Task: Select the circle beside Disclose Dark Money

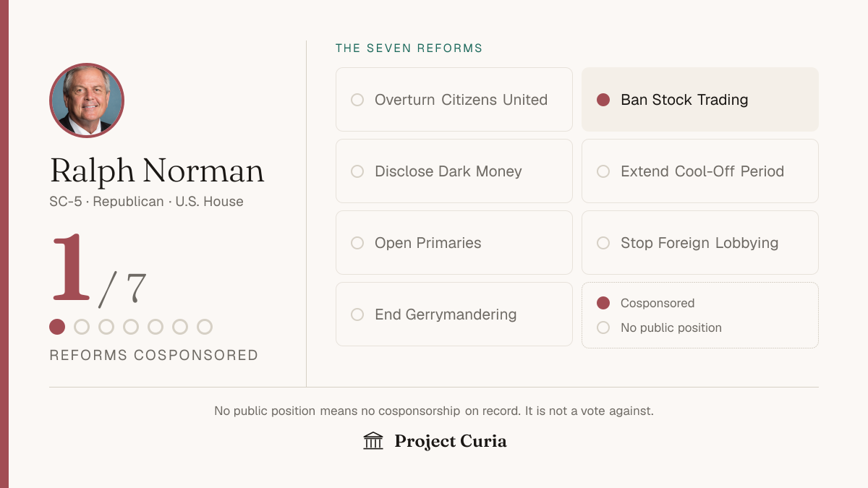Action: tap(357, 171)
